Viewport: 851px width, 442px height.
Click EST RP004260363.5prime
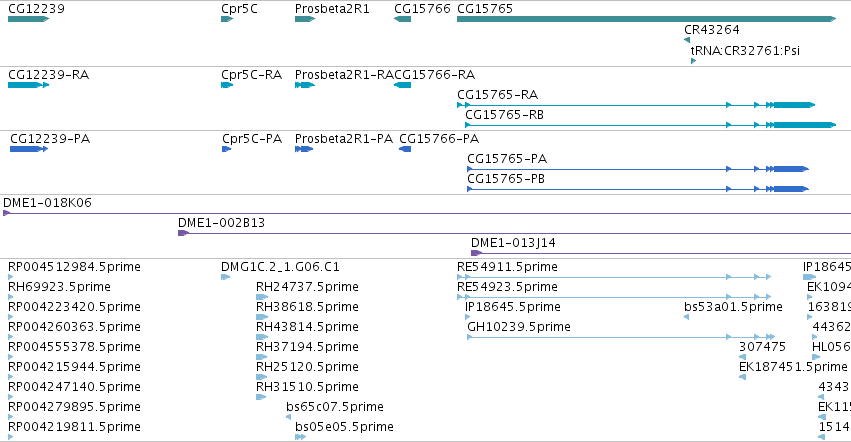pos(74,327)
